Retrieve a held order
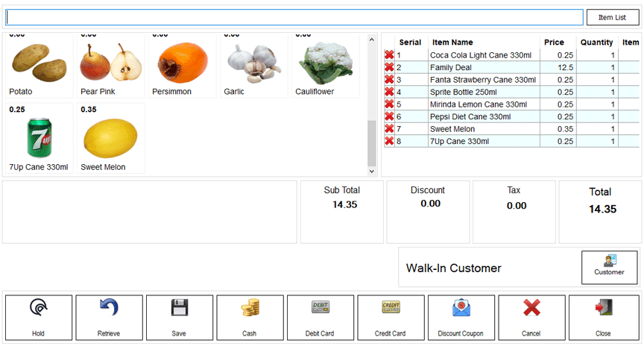The image size is (644, 349). pos(108,317)
